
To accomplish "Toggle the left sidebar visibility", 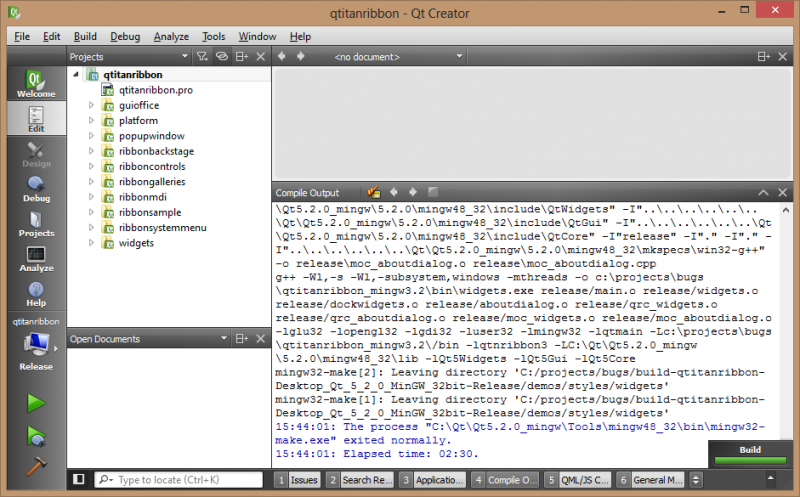I will (79, 480).
